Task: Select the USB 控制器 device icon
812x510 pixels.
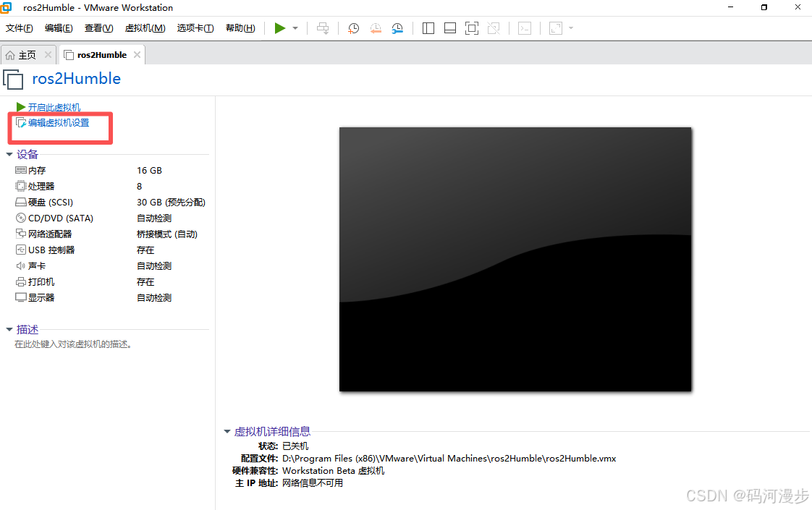Action: pos(21,250)
